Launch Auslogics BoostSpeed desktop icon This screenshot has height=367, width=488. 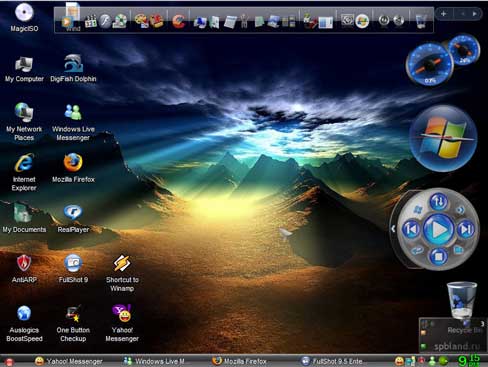tap(24, 323)
